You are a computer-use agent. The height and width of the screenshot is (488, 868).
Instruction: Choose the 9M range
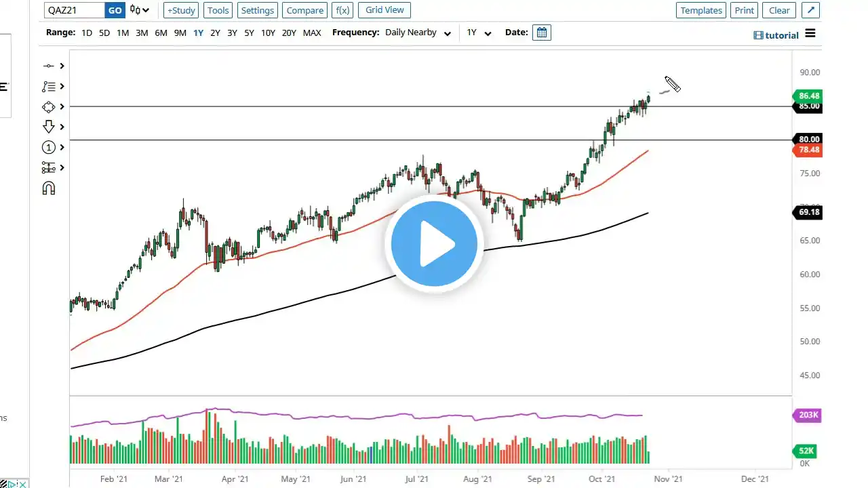pos(180,33)
